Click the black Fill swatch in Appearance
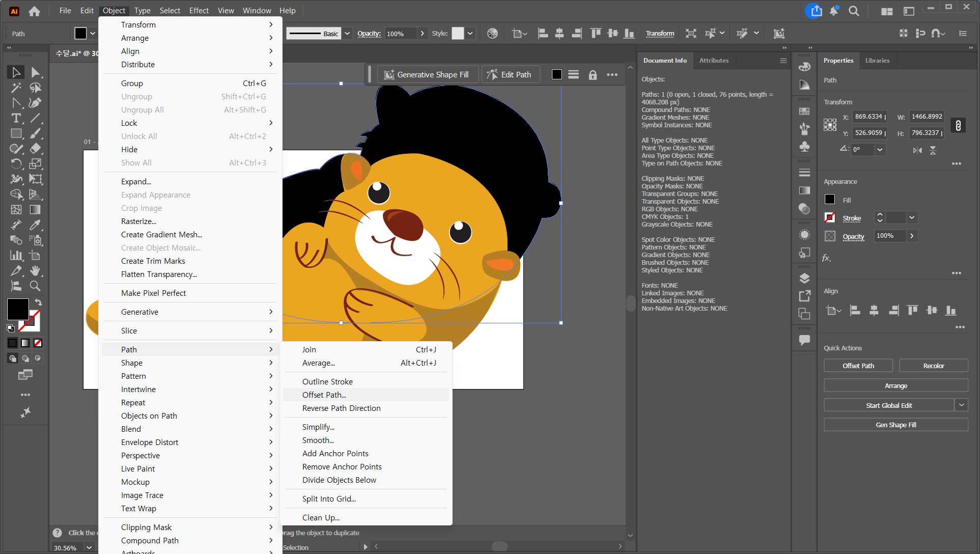 tap(830, 200)
